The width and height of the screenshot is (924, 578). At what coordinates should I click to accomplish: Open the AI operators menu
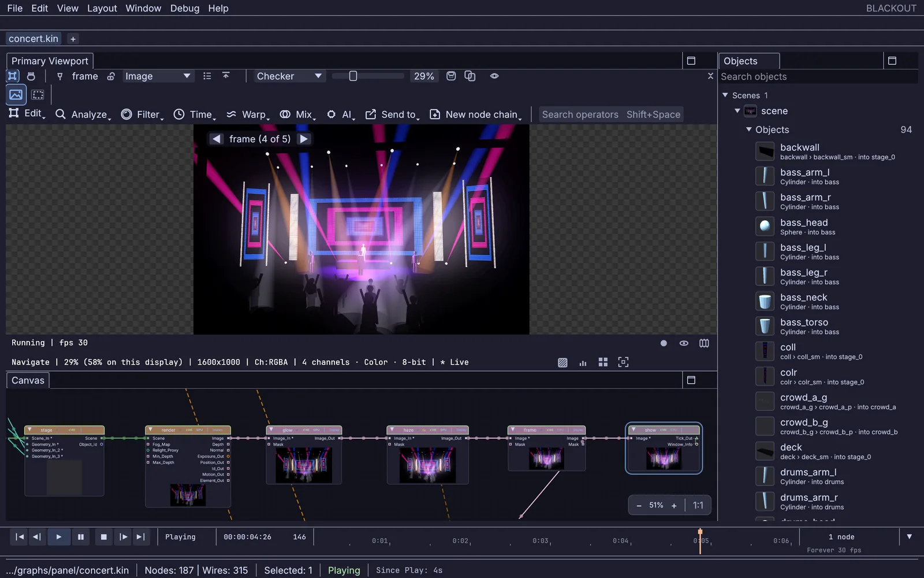pyautogui.click(x=341, y=114)
